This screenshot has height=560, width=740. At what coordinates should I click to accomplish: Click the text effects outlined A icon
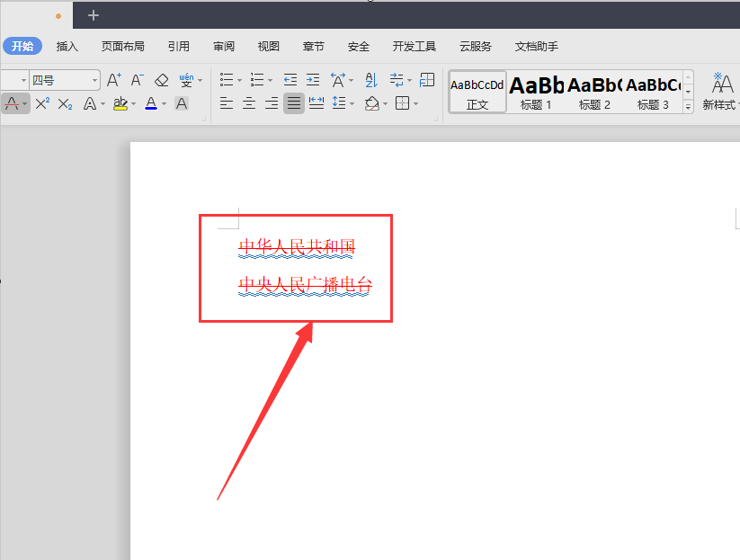pyautogui.click(x=90, y=103)
